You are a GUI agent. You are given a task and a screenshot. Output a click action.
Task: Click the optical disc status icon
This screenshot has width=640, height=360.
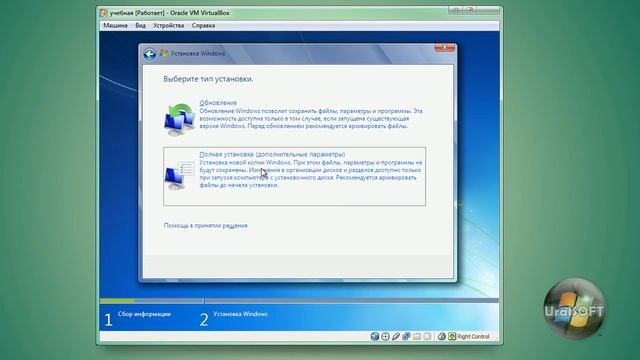[385, 336]
